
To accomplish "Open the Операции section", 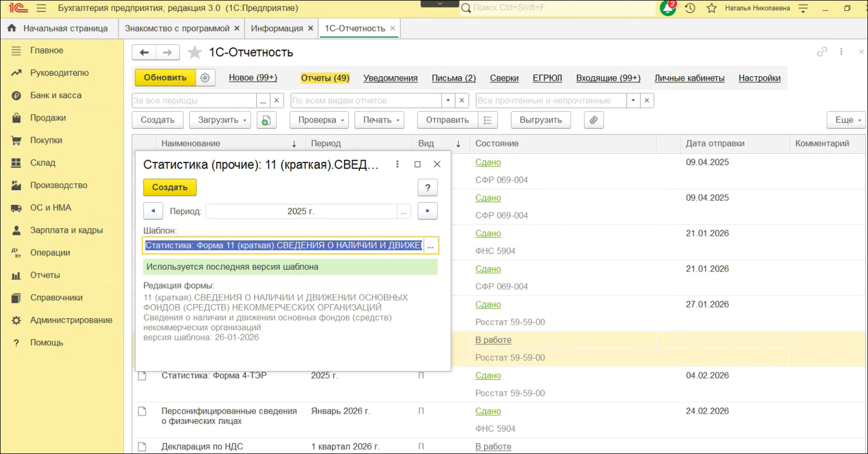I will pos(50,253).
